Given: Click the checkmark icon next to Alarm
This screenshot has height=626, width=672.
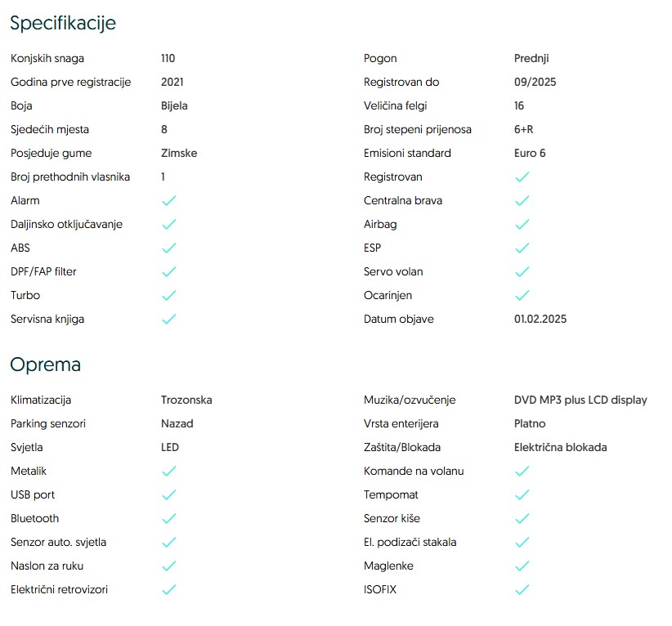Looking at the screenshot, I should [169, 200].
